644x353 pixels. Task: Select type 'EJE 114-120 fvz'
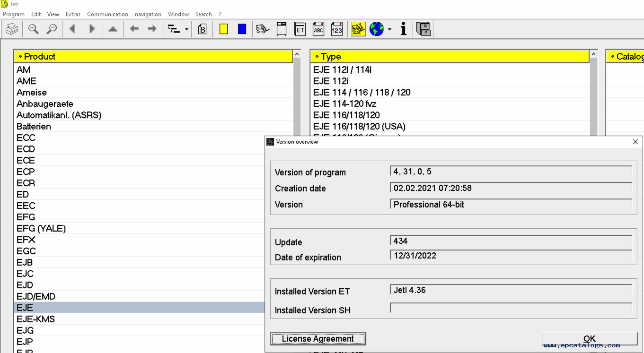click(450, 103)
